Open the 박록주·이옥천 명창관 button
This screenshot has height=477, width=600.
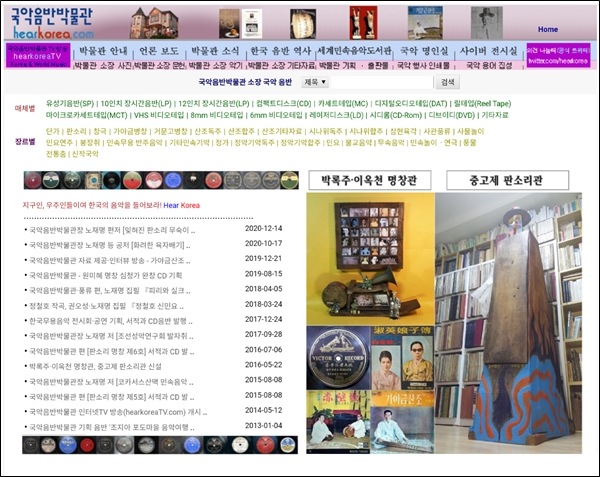(370, 180)
